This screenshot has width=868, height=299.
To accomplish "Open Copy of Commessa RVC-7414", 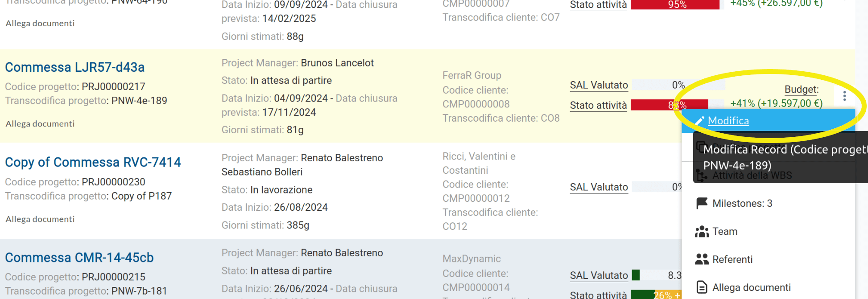I will [93, 162].
